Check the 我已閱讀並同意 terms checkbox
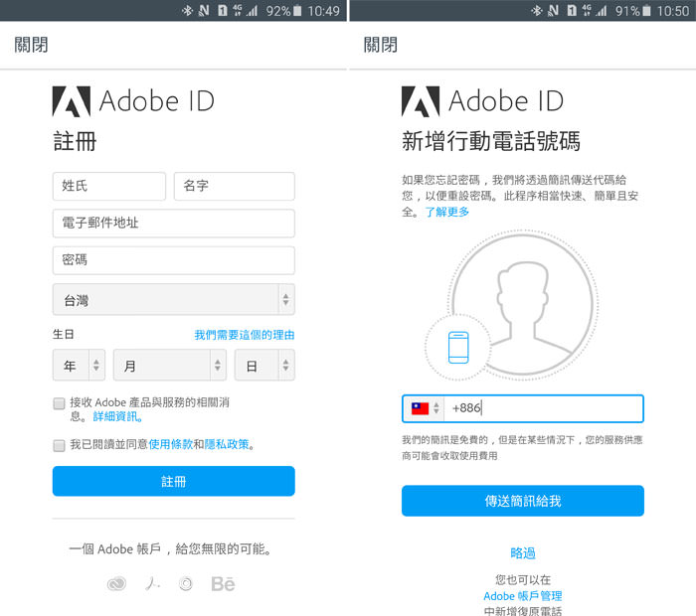Viewport: 696px width, 616px height. coord(59,445)
